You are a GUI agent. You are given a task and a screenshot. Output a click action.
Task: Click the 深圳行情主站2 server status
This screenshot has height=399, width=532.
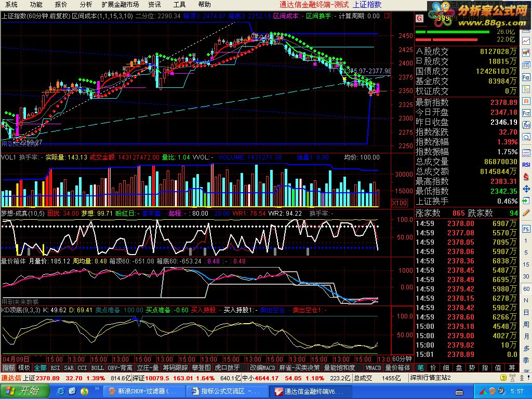pos(431,378)
